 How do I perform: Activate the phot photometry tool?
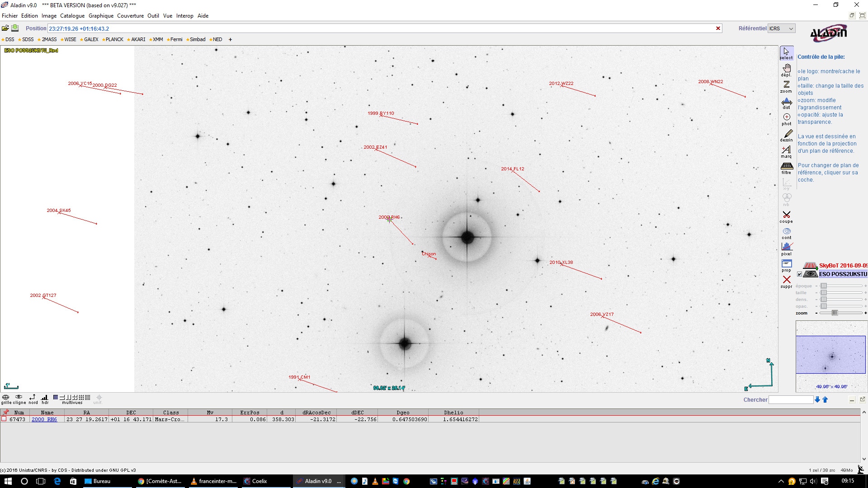point(786,119)
